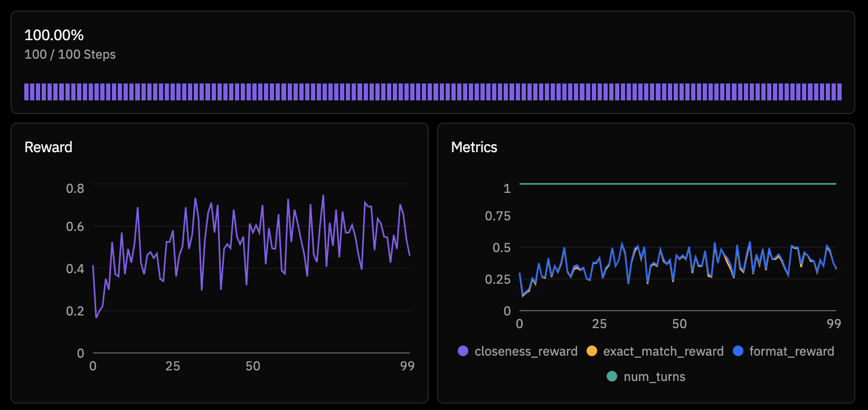Click the 0.75 y-axis label in Metrics chart

click(x=497, y=216)
